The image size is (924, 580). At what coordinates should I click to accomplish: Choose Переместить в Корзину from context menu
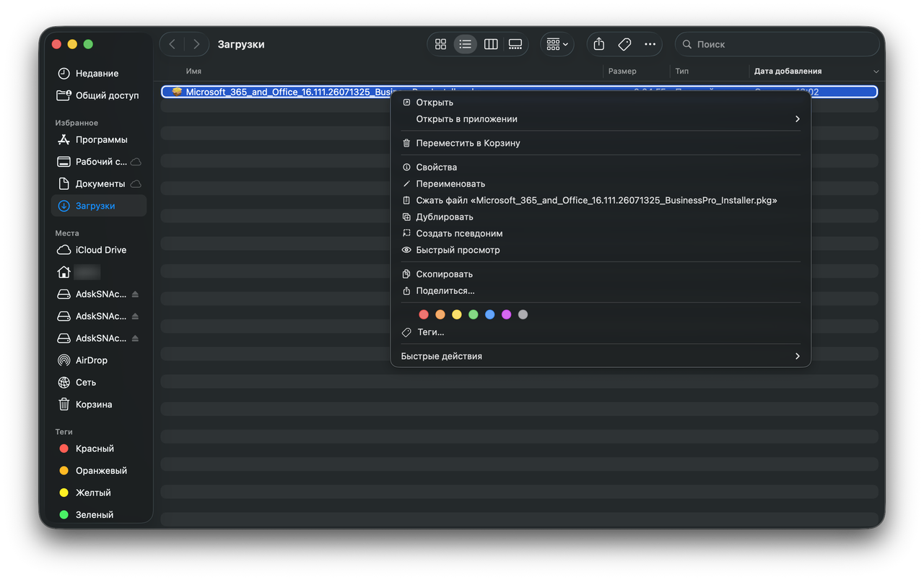pyautogui.click(x=601, y=143)
